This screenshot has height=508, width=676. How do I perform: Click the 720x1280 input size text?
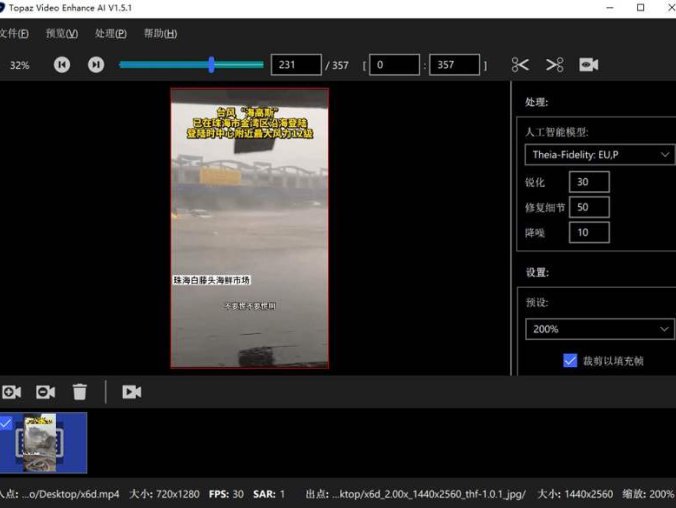click(x=164, y=494)
